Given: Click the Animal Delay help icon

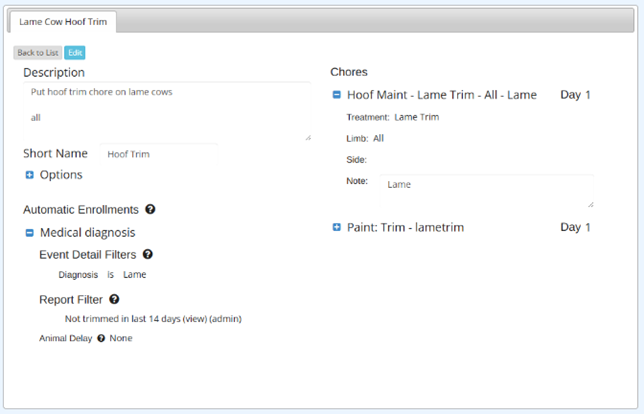Looking at the screenshot, I should pyautogui.click(x=101, y=338).
